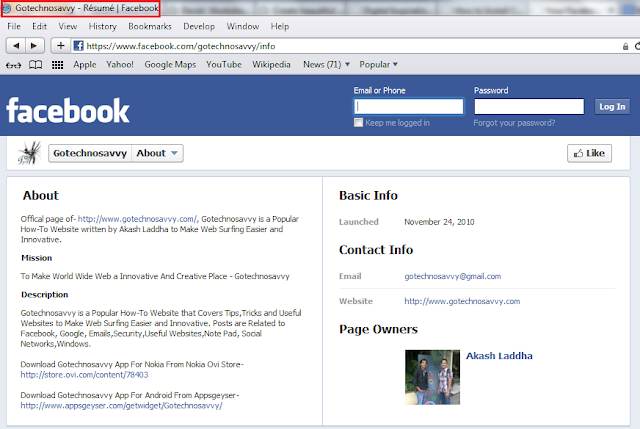This screenshot has width=640, height=429.
Task: Like the Gotechnosavvy page
Action: (589, 153)
